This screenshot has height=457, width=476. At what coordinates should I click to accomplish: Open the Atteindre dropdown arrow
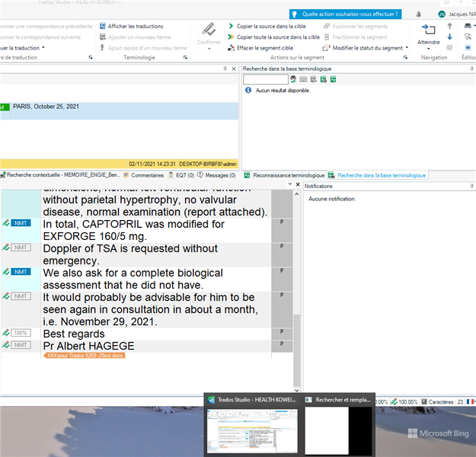pos(428,49)
